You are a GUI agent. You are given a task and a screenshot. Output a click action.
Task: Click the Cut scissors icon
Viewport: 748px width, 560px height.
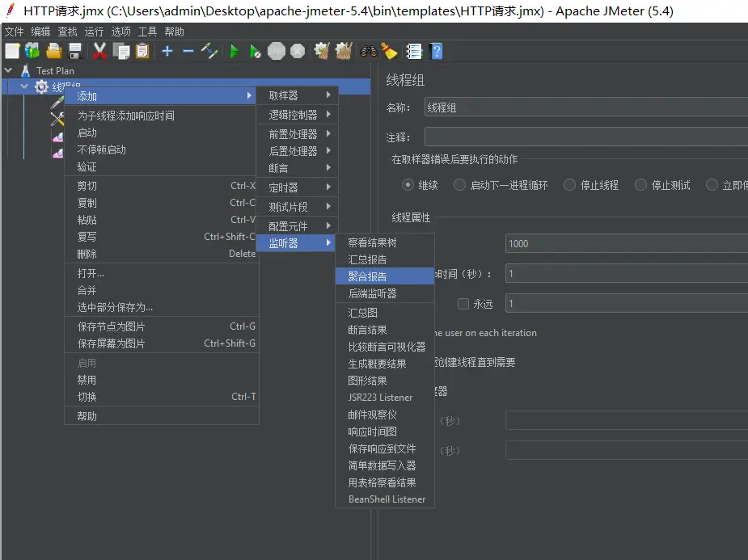[x=99, y=51]
